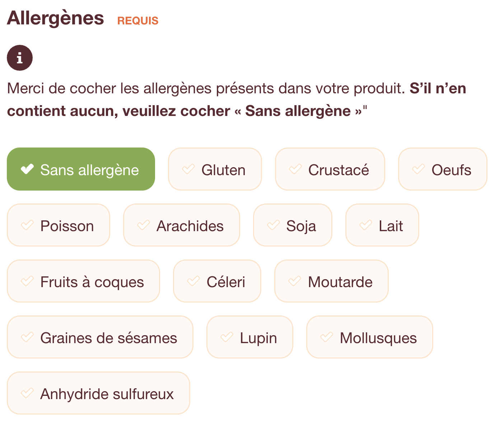Click the REQUIS label next to Allergènes
504x435 pixels.
pyautogui.click(x=138, y=21)
